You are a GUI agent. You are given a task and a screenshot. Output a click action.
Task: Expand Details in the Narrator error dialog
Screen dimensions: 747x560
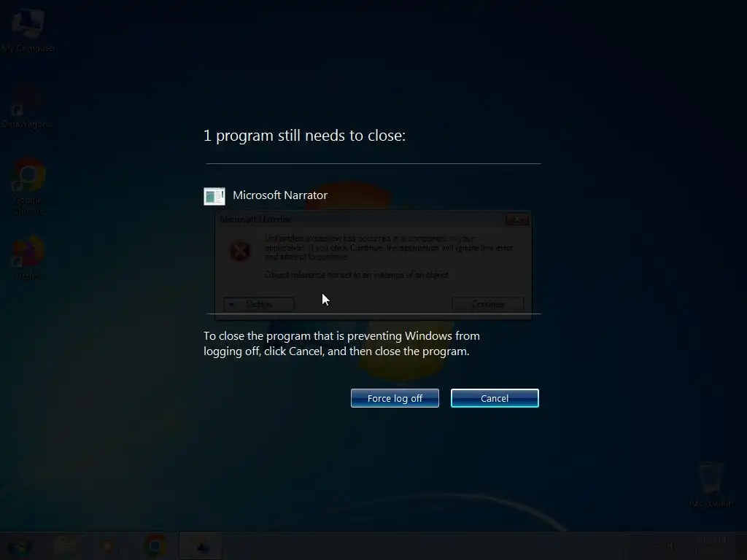click(259, 304)
